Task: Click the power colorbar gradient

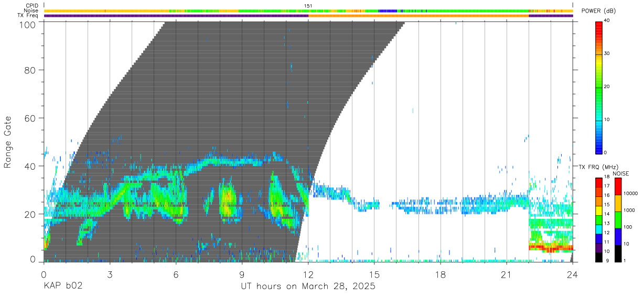Action: pos(598,87)
